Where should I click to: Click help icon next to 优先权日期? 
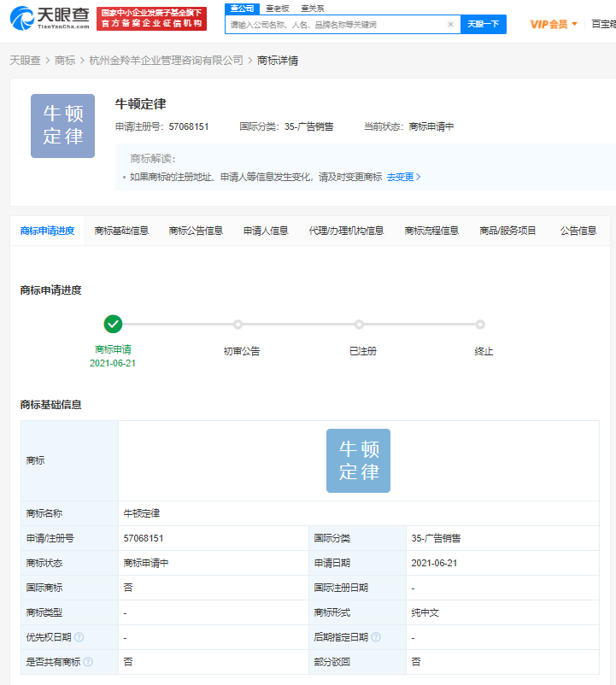click(79, 637)
